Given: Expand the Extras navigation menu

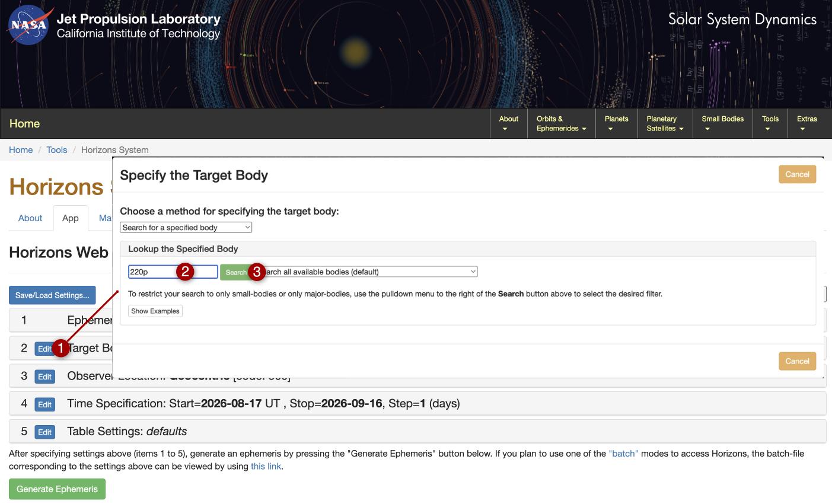Looking at the screenshot, I should [x=807, y=123].
